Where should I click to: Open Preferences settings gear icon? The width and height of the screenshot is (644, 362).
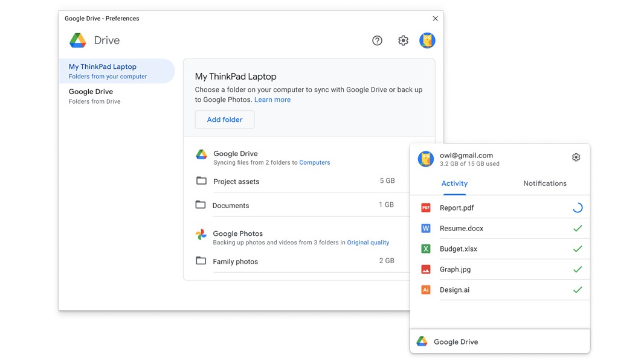pos(403,40)
